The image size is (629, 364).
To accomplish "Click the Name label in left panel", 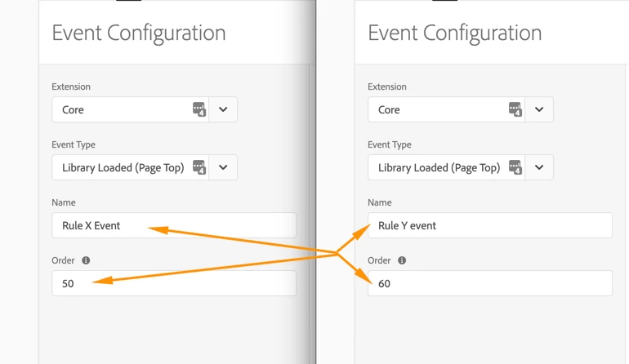I will [64, 202].
